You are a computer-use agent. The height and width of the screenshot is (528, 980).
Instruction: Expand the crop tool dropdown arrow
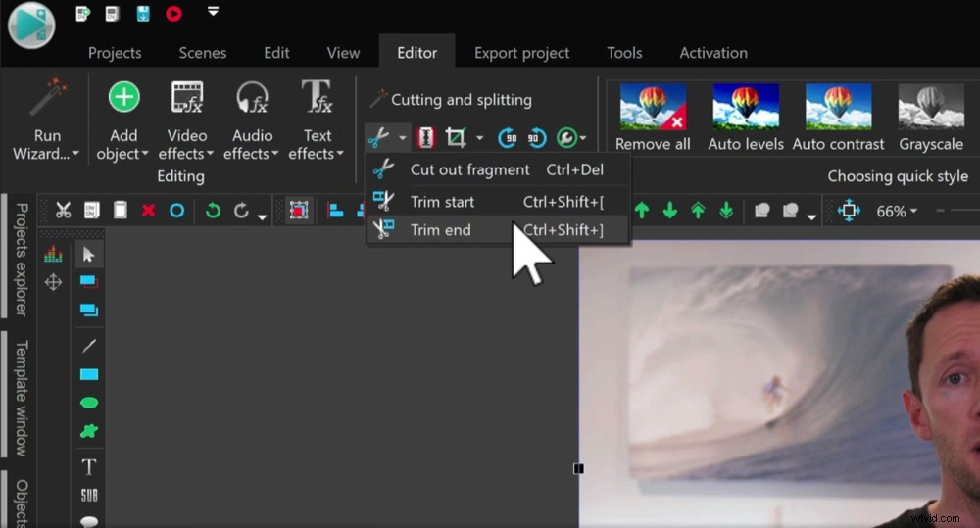(479, 138)
